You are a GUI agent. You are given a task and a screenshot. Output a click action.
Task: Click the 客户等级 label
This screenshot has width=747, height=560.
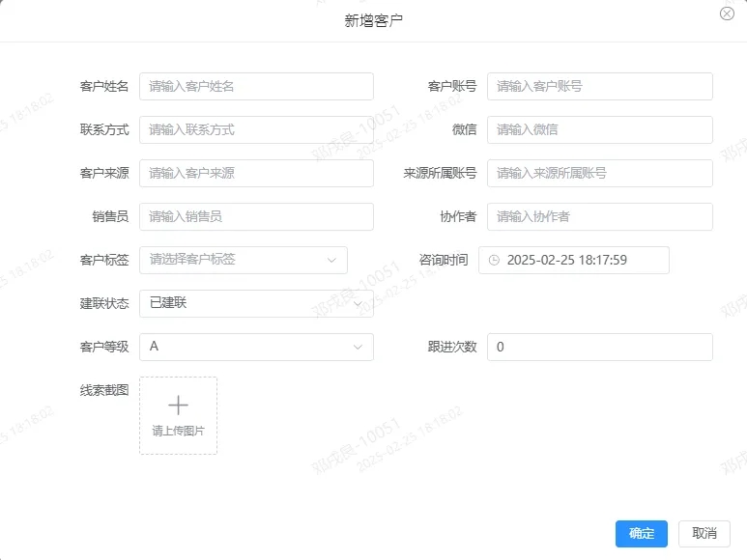(104, 347)
